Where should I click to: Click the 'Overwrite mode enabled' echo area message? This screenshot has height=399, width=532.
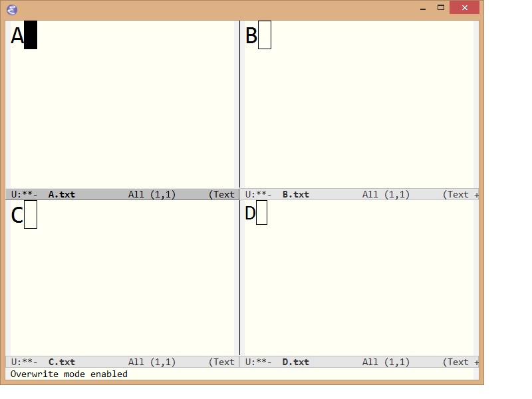(69, 374)
